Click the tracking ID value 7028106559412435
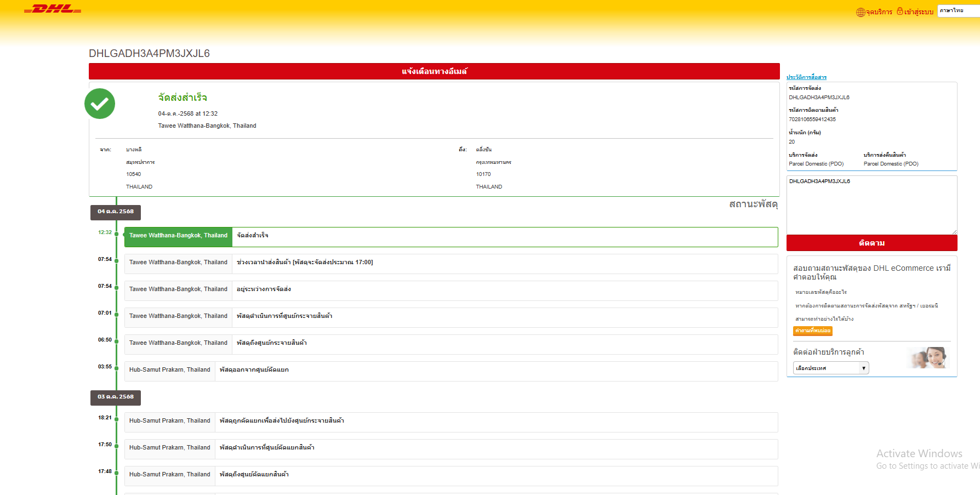Screen dimensions: 980x495 coord(812,120)
